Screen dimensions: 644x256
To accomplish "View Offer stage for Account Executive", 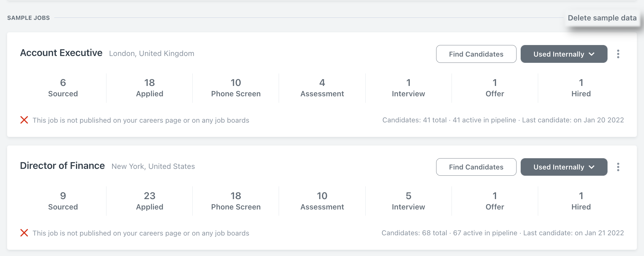I will pyautogui.click(x=495, y=88).
